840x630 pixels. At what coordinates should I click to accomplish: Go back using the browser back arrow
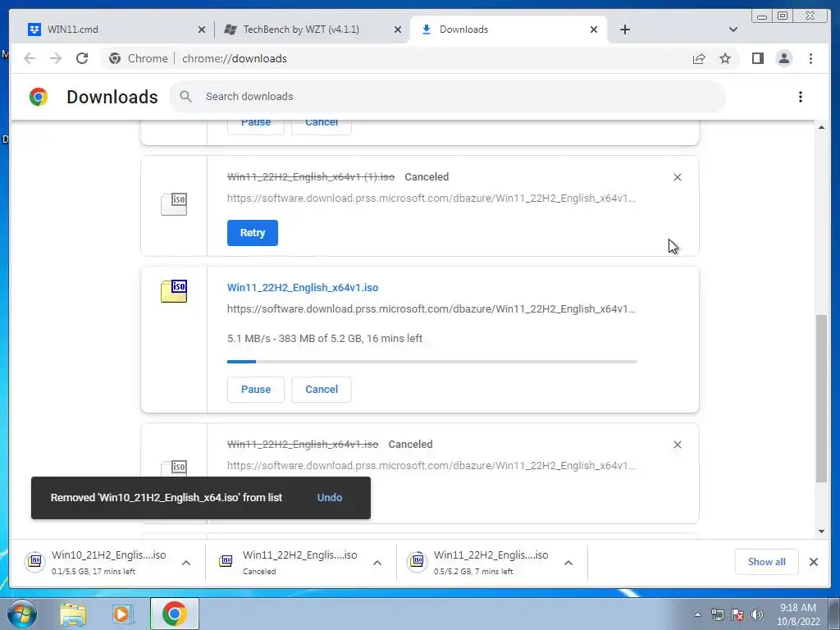tap(30, 58)
